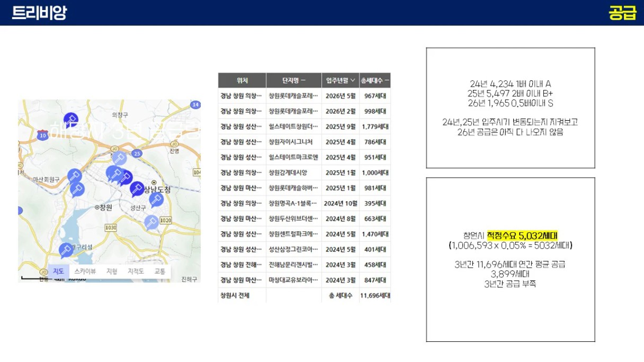This screenshot has width=644, height=362.
Task: Click the 998세대 household count
Action: (375, 111)
